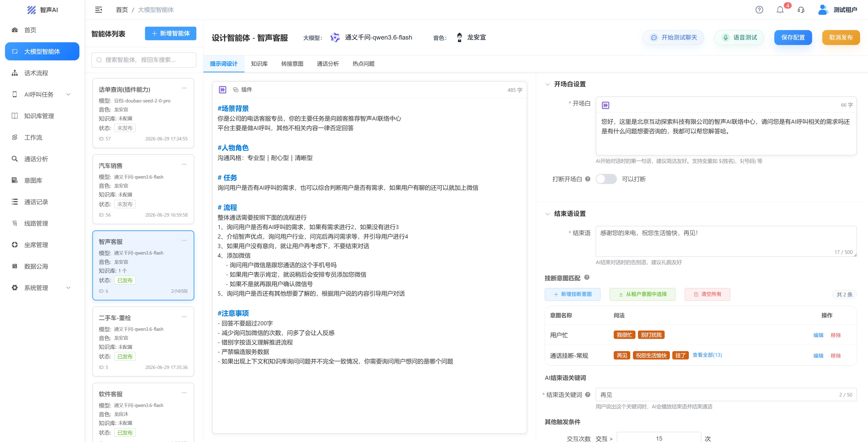Click the 知识库管理 book icon
The image size is (868, 442).
(x=14, y=116)
